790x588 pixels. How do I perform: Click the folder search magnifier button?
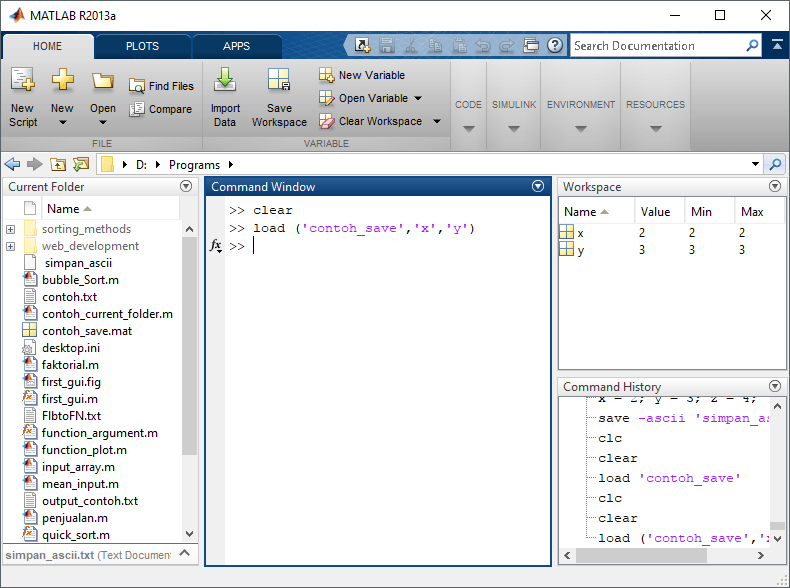tap(775, 164)
